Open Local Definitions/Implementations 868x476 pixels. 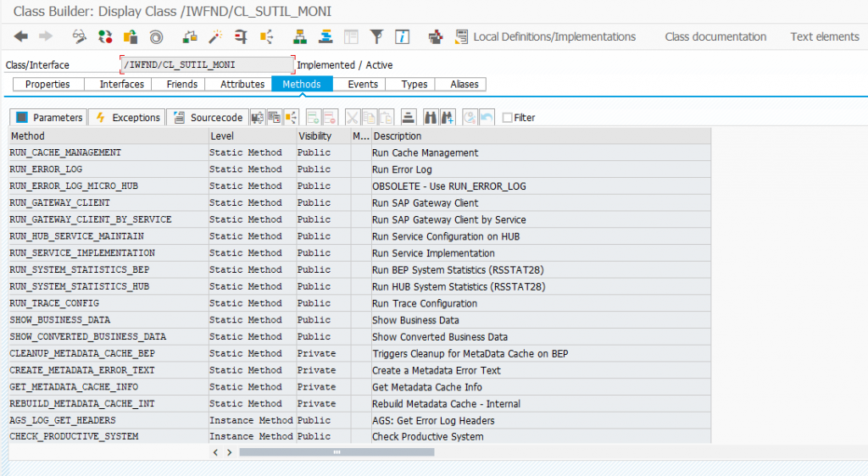pyautogui.click(x=554, y=36)
